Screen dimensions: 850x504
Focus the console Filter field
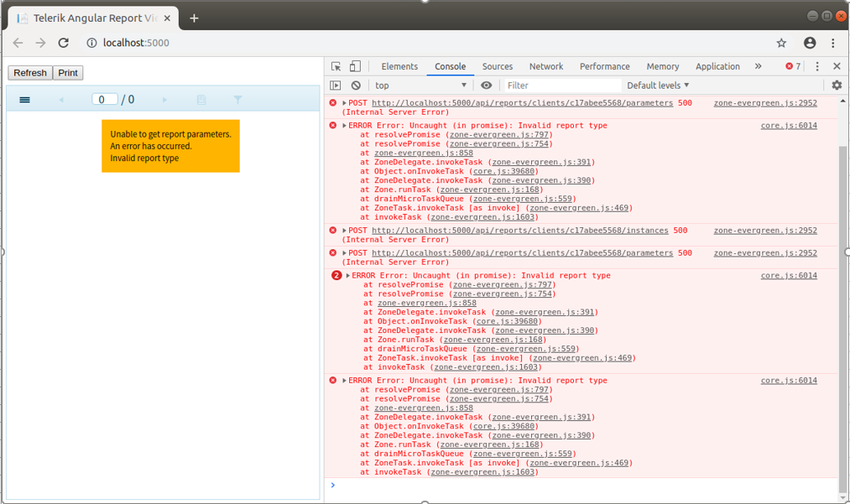(x=561, y=85)
